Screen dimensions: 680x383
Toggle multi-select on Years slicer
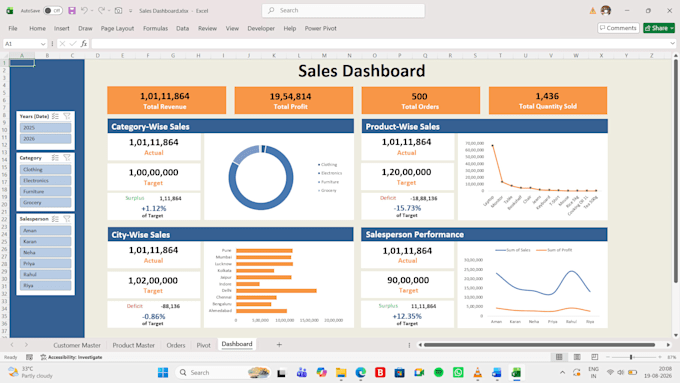click(x=55, y=116)
